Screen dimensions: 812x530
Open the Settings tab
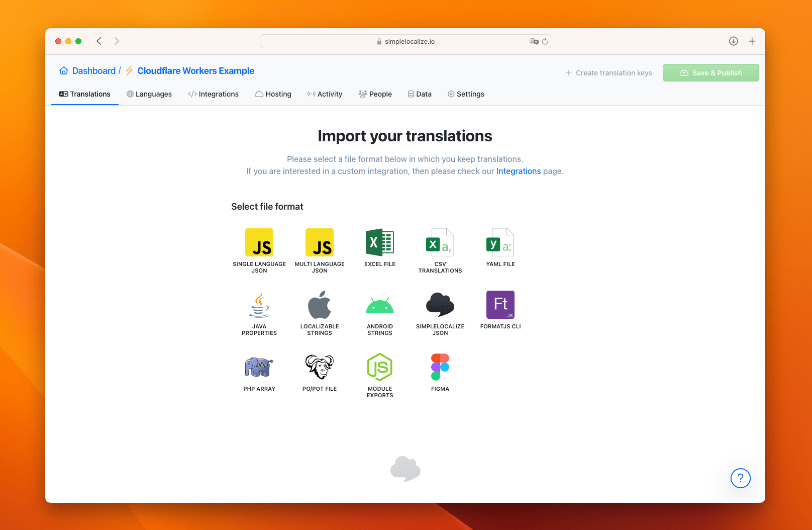click(466, 94)
